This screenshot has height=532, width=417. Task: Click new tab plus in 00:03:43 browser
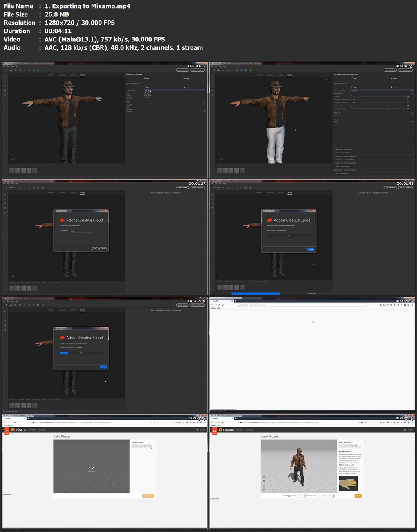236,419
